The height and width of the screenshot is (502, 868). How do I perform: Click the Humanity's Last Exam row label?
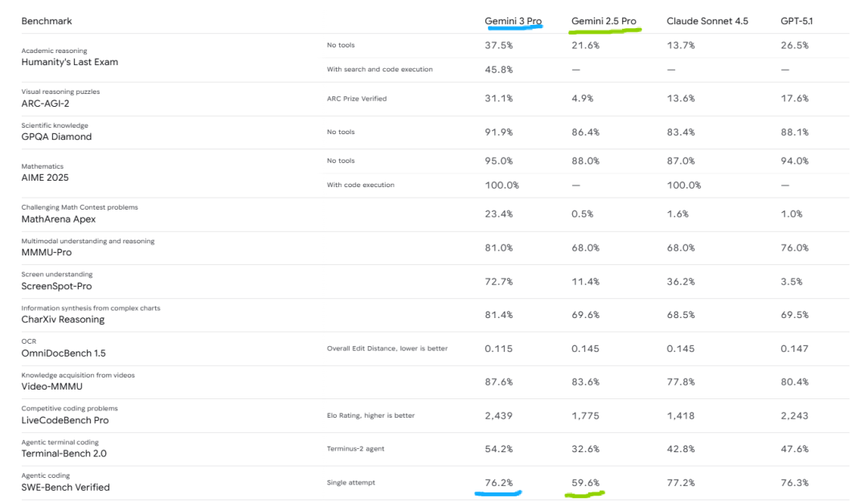pos(70,62)
